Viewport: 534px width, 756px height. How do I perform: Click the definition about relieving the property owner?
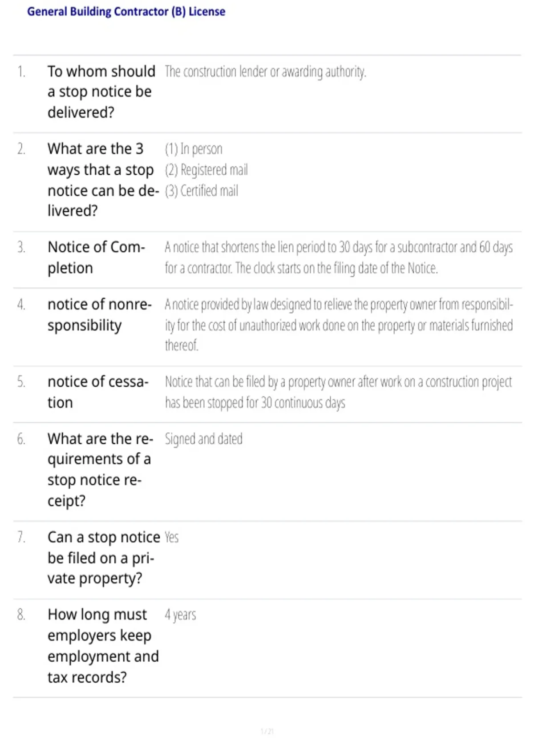point(339,325)
